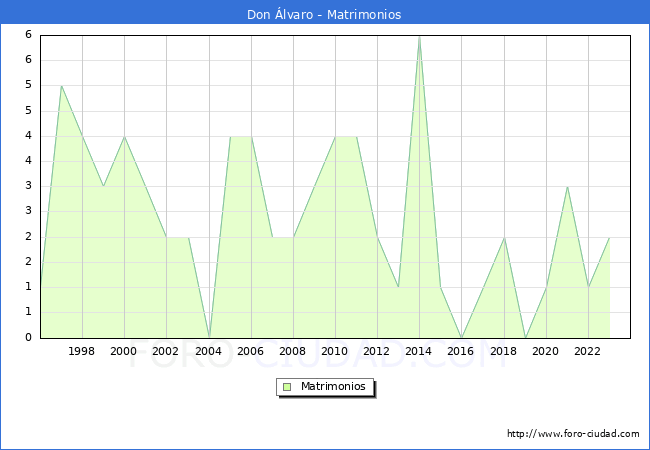Click the 2018 peak at value 2
Image resolution: width=650 pixels, height=450 pixels.
tap(504, 238)
